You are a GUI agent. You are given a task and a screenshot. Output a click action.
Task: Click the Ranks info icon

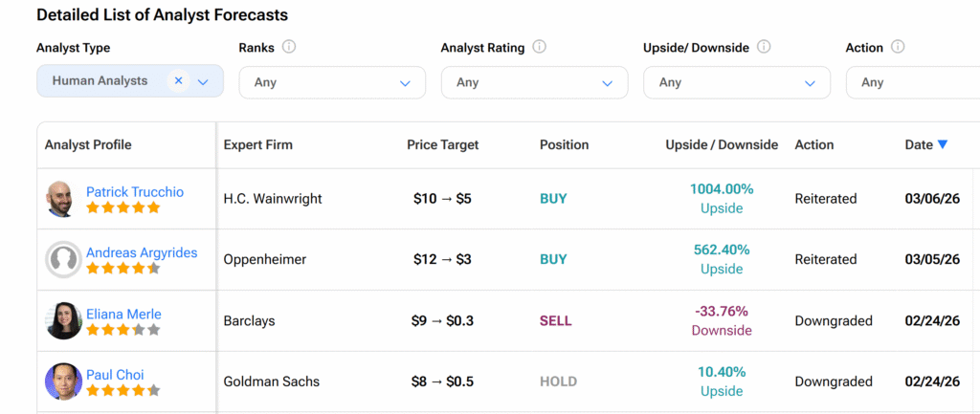[289, 47]
